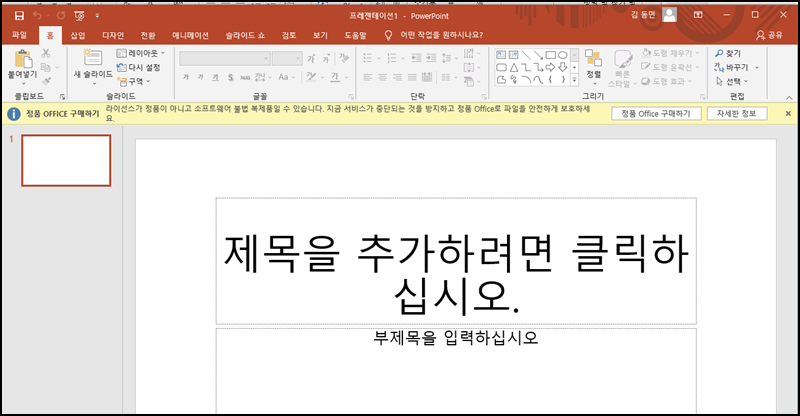Image resolution: width=800 pixels, height=416 pixels.
Task: Click the text highlight color button
Action: coord(311,78)
